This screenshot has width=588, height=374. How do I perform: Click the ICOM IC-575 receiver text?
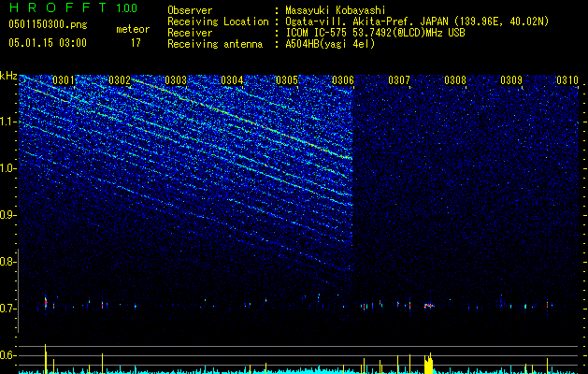coord(375,33)
